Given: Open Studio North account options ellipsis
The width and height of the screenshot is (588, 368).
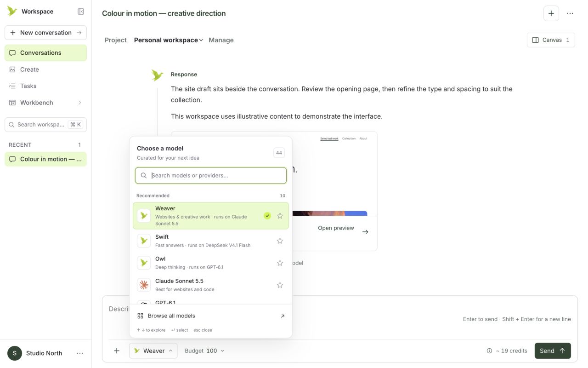Looking at the screenshot, I should pos(80,353).
